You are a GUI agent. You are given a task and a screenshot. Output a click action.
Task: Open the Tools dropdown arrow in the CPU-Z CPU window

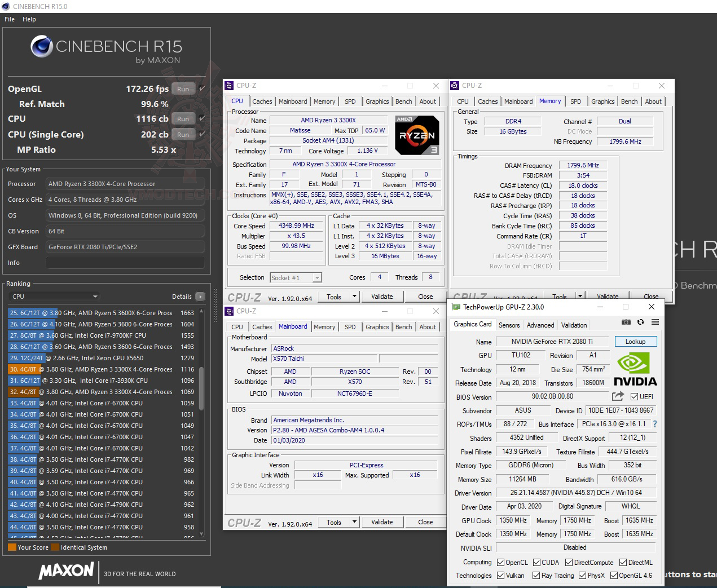[354, 297]
